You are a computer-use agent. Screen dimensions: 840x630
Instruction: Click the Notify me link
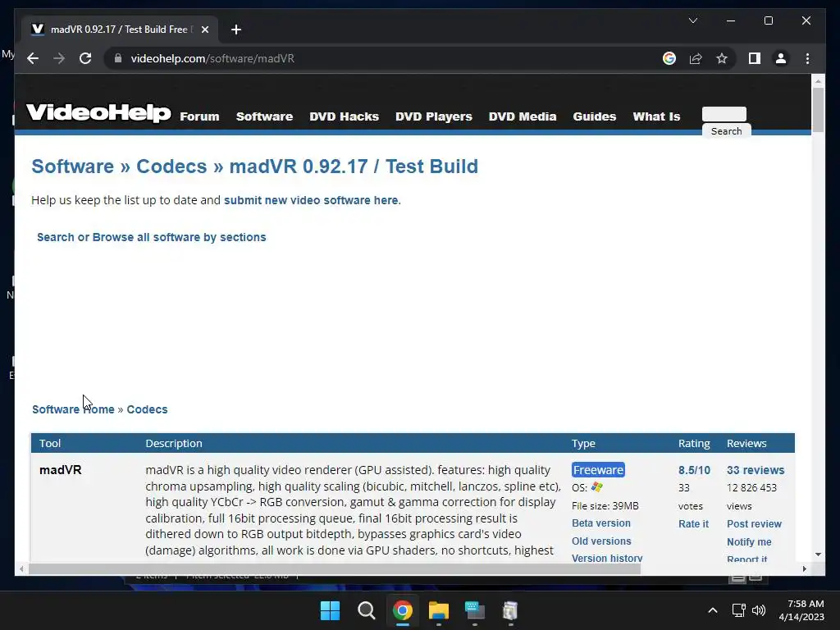(749, 541)
